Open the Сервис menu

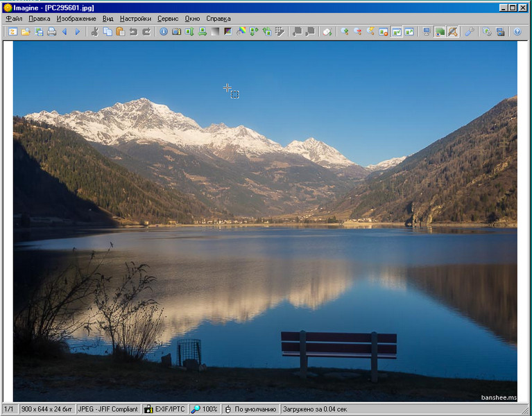pyautogui.click(x=168, y=19)
